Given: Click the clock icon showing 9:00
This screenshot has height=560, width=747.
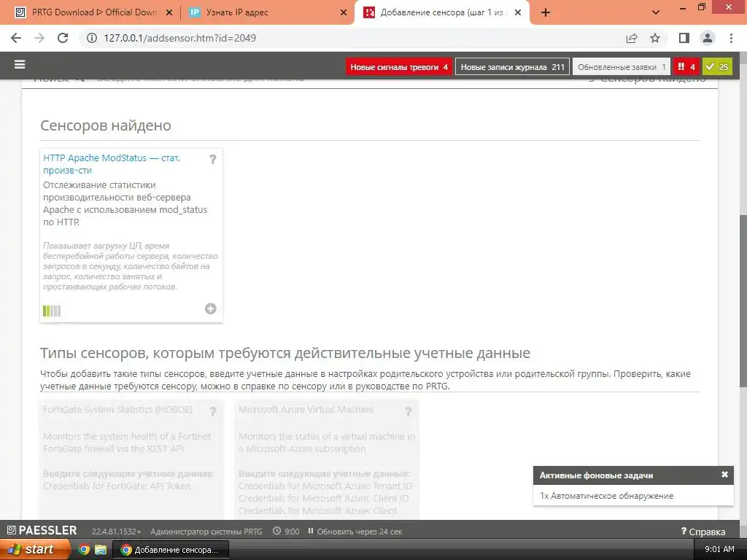Looking at the screenshot, I should (276, 531).
